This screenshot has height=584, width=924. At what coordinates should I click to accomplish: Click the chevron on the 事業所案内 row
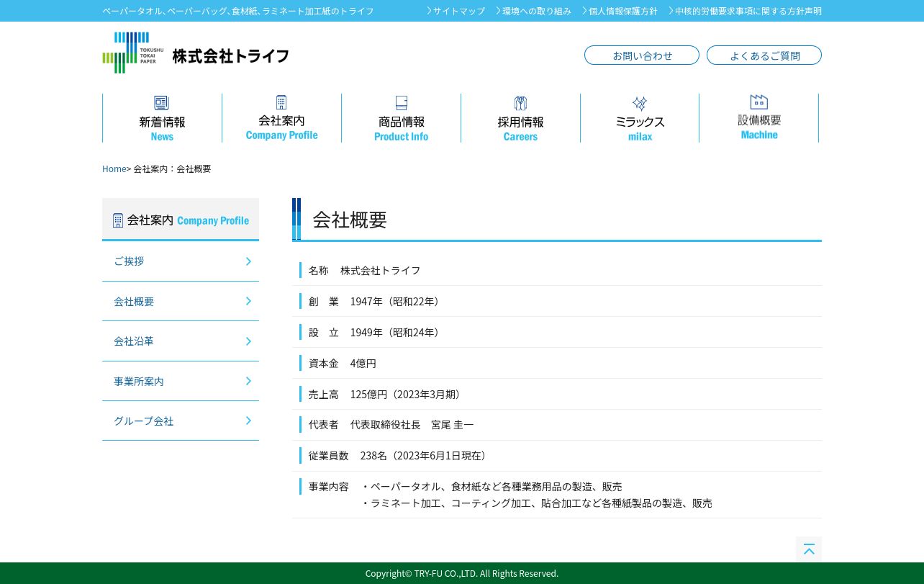248,381
